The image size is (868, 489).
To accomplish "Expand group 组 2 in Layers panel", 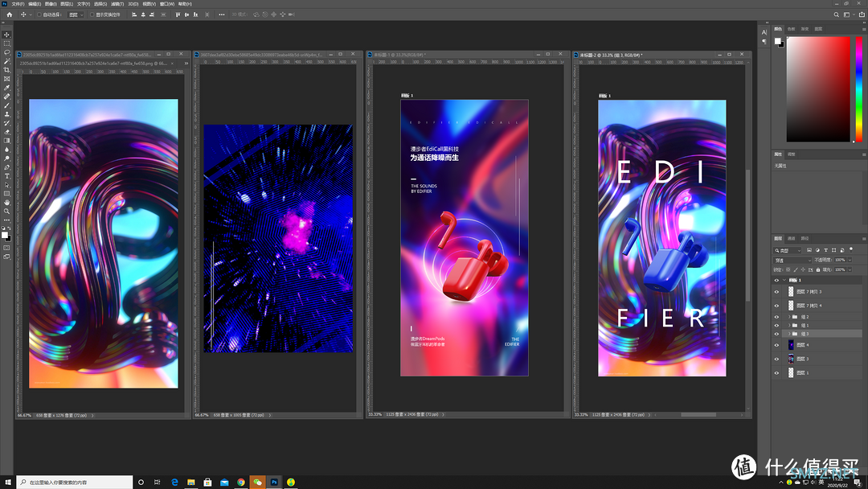I will 789,317.
